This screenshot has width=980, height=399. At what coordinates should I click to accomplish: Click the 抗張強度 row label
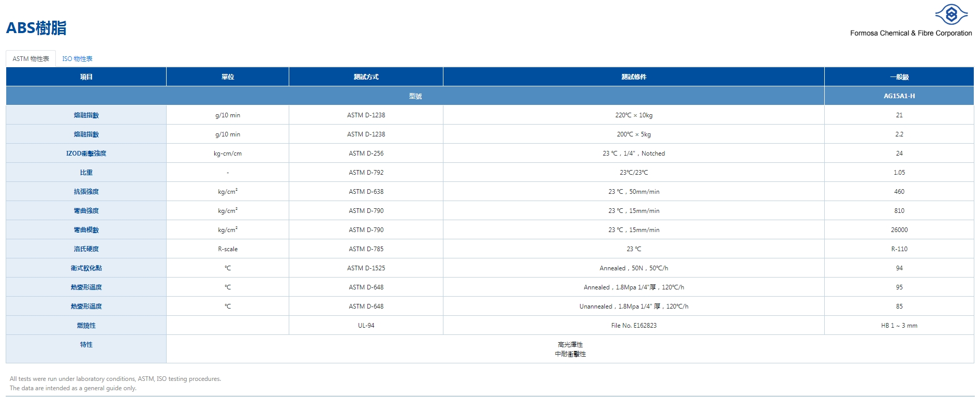pos(86,192)
